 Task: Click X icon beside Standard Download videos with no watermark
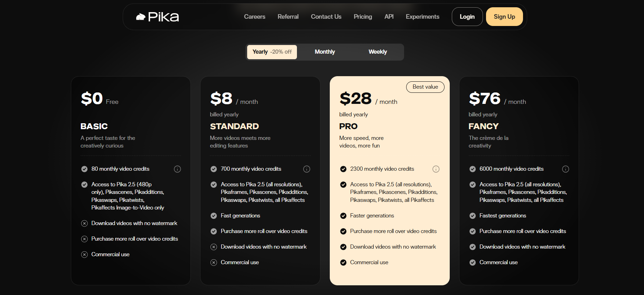214,247
